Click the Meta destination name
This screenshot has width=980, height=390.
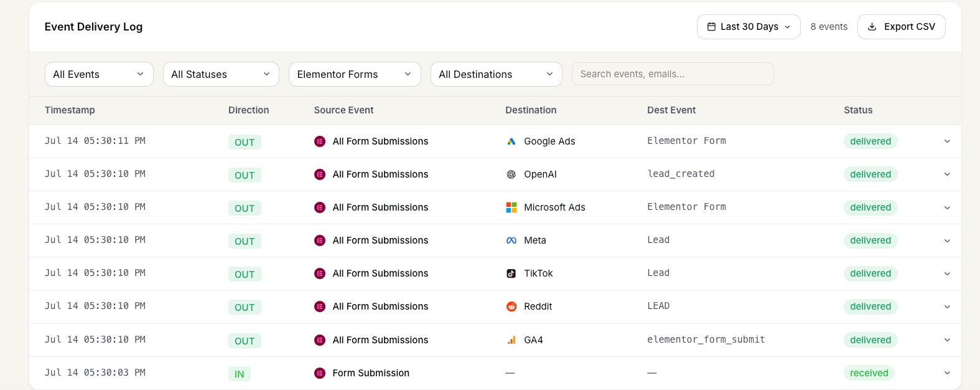click(x=535, y=240)
